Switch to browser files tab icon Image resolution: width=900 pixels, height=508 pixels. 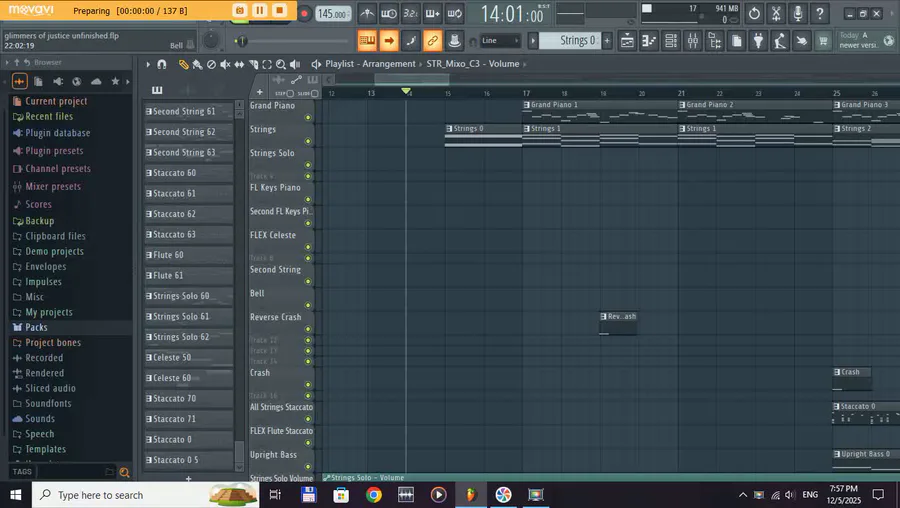(x=38, y=82)
